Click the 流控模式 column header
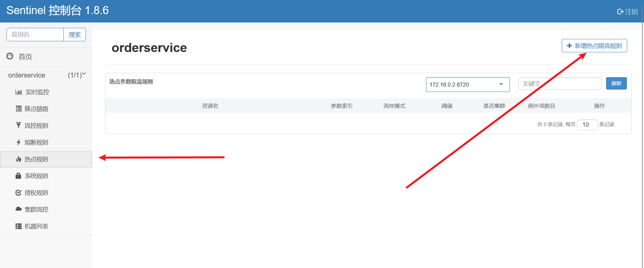644x268 pixels. click(x=394, y=106)
